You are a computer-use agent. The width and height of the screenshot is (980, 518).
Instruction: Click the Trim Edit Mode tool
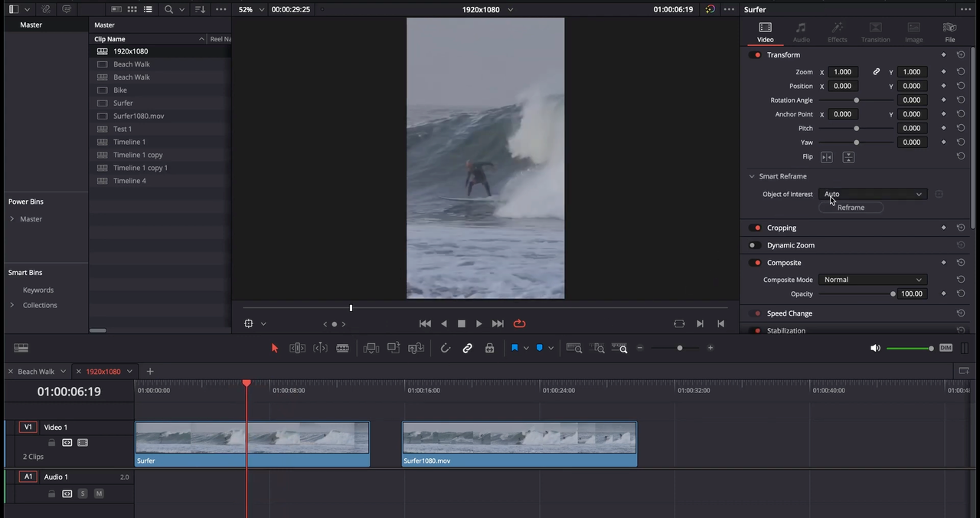tap(298, 348)
